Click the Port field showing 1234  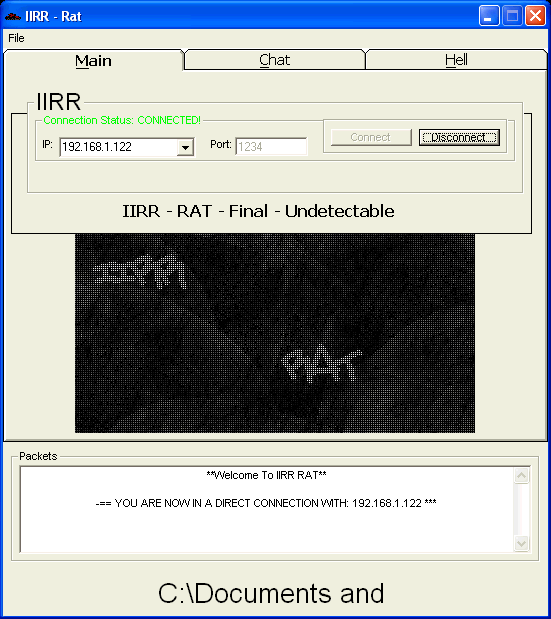click(271, 147)
